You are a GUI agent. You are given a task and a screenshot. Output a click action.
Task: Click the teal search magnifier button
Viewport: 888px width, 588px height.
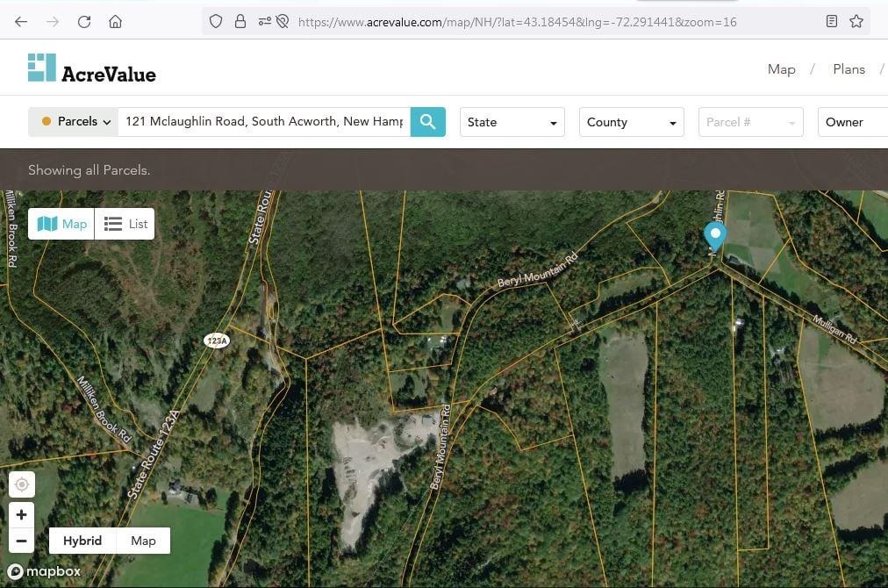[427, 122]
